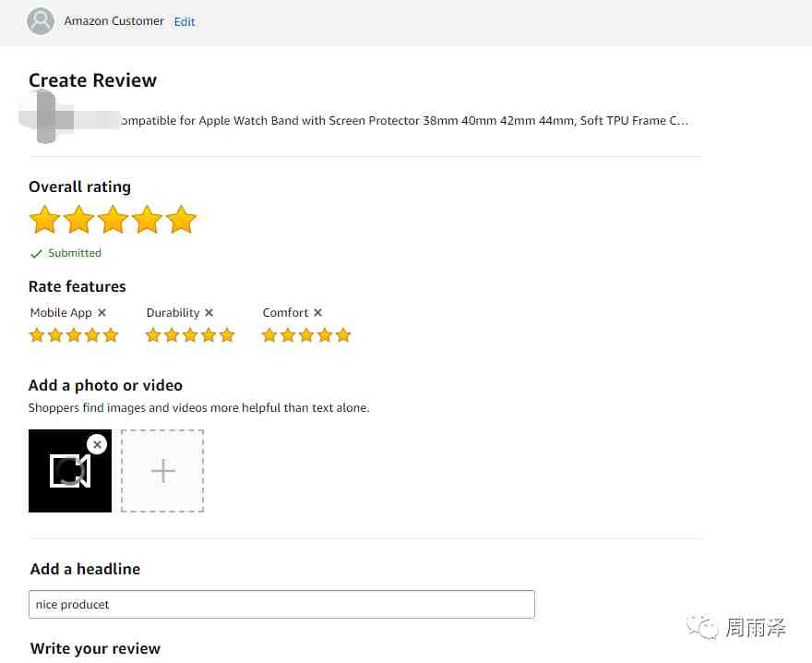812x663 pixels.
Task: Click the blurred product image thumbnail
Action: pos(46,116)
